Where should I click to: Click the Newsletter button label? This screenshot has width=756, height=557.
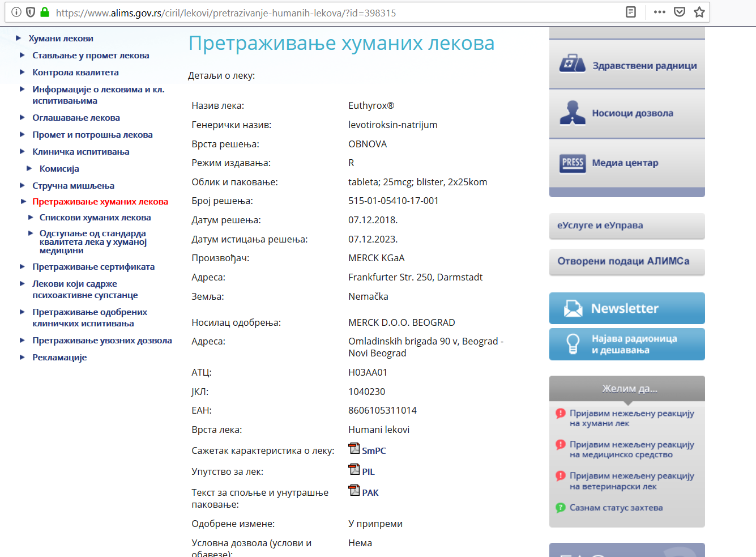point(625,308)
